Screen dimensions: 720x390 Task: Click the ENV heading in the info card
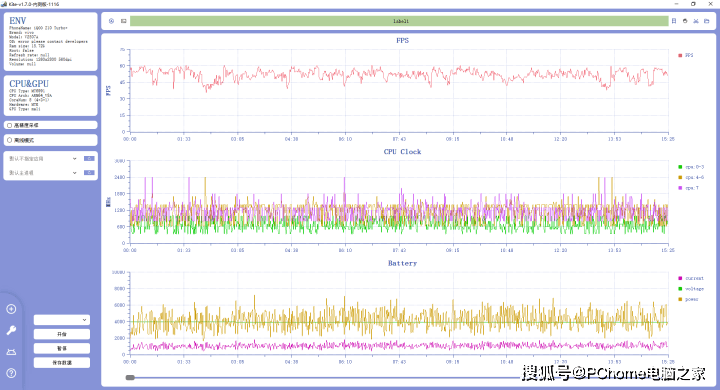coord(17,21)
